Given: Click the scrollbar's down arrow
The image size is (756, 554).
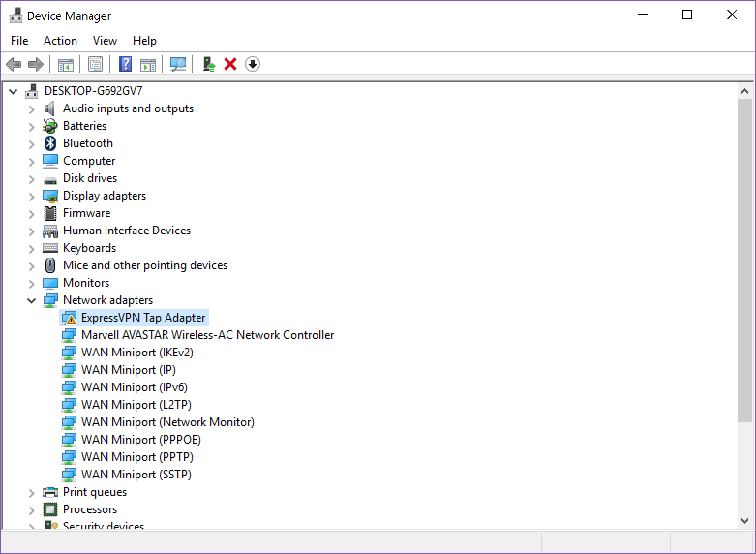Looking at the screenshot, I should (745, 521).
